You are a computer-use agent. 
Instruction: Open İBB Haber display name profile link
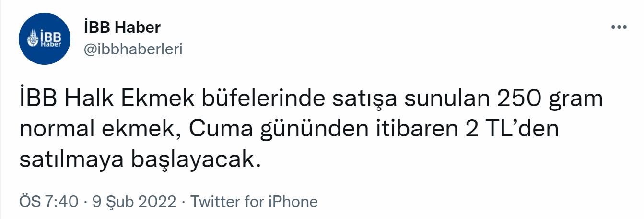[x=122, y=28]
